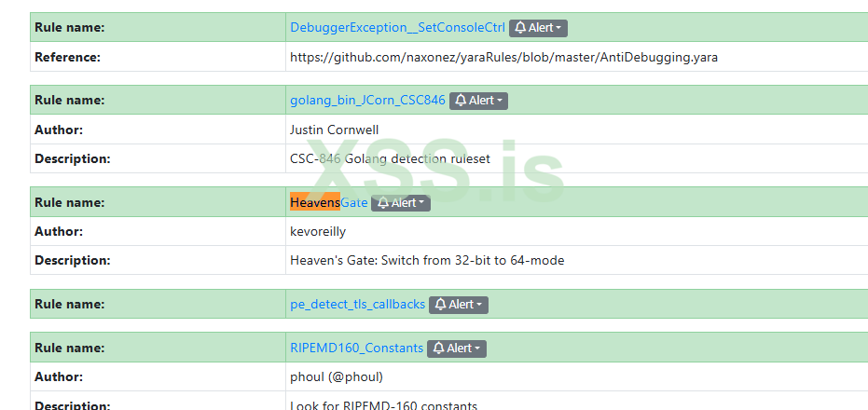Open the golang_bin_JCorn_CSC846 rule link

(367, 100)
